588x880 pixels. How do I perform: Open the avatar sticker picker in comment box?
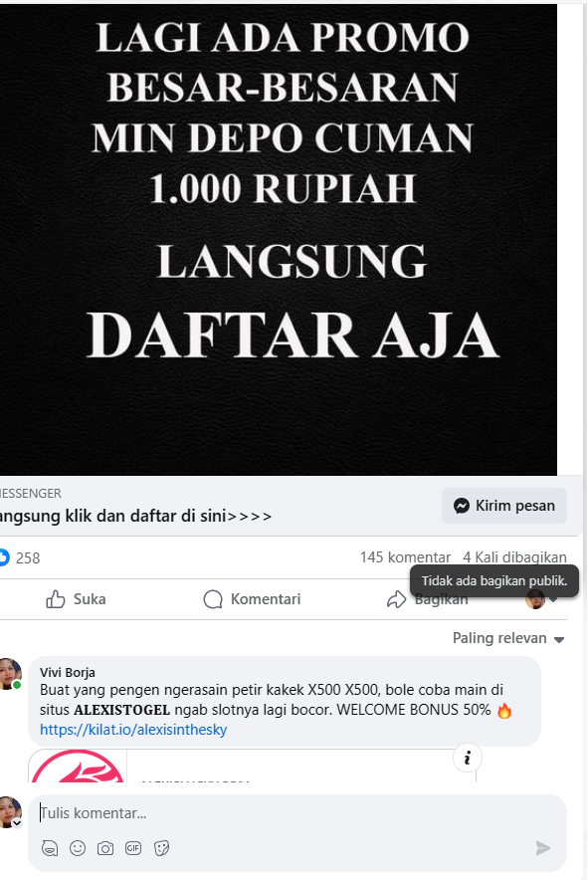[50, 848]
